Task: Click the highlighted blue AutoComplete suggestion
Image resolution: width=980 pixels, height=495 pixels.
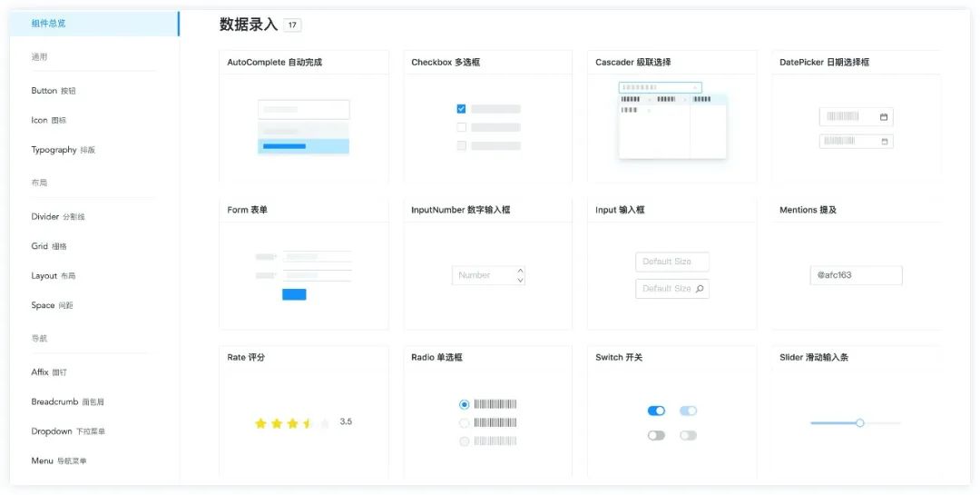Action: pos(303,145)
